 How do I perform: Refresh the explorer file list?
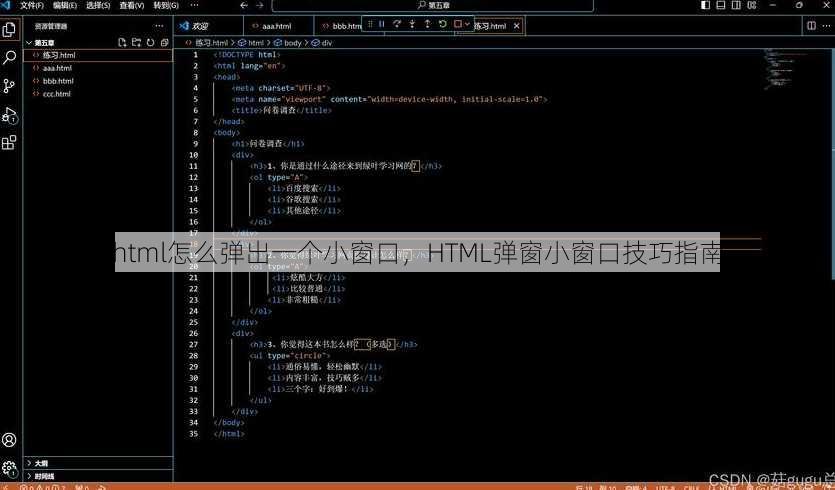(150, 43)
